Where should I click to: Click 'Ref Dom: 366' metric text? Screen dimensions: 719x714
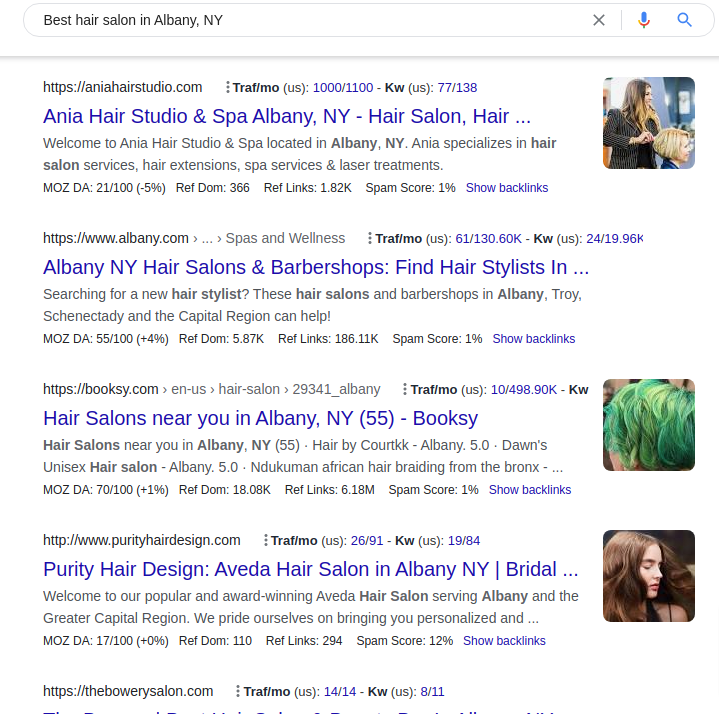(x=213, y=188)
